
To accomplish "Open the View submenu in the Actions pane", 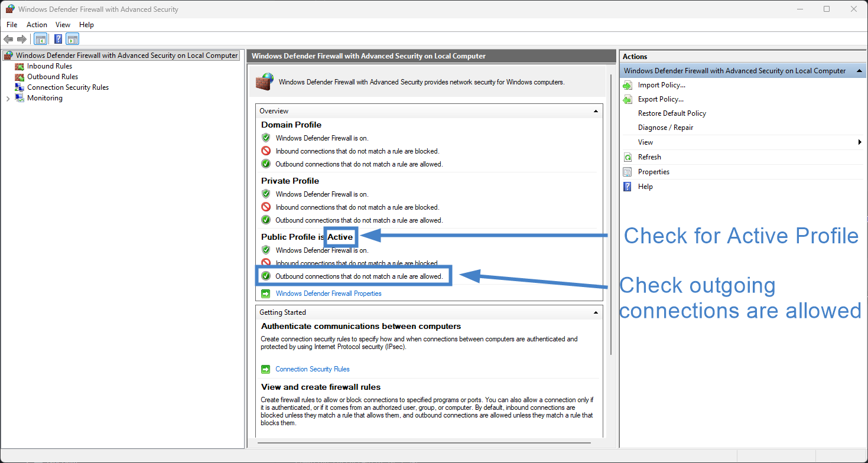I will click(645, 142).
